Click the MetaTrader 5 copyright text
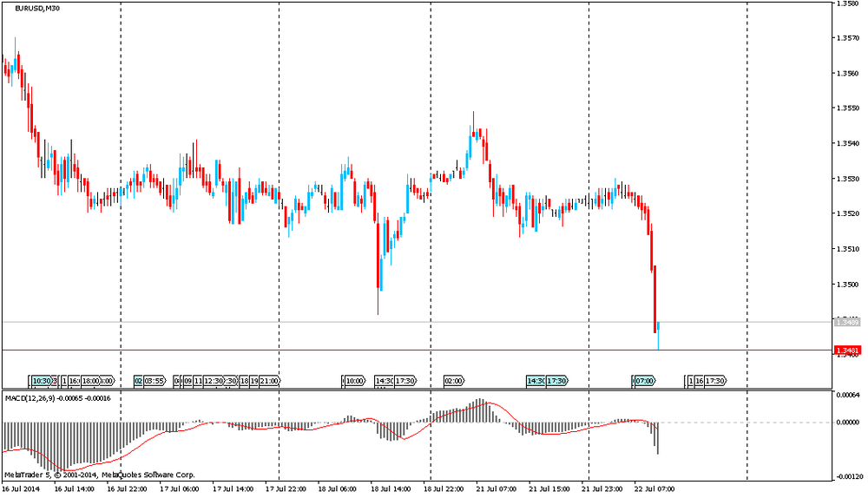 (x=100, y=475)
